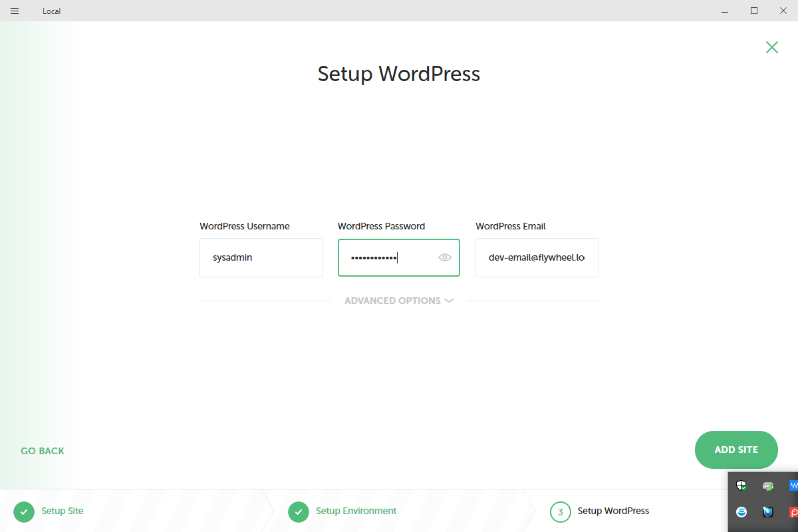Go back to the previous setup step
The image size is (798, 532).
click(43, 451)
